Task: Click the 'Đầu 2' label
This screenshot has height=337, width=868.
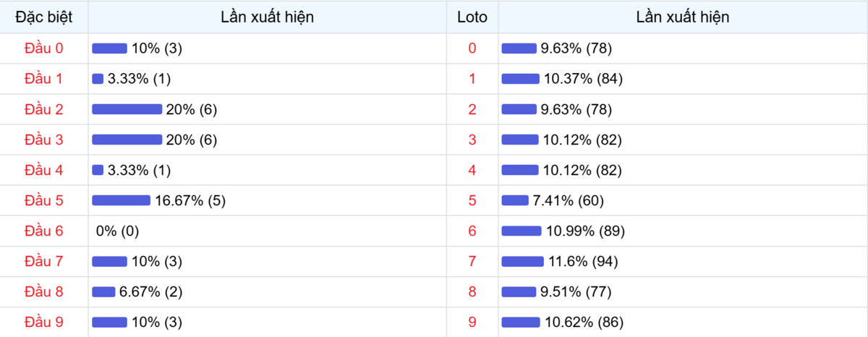Action: [44, 109]
